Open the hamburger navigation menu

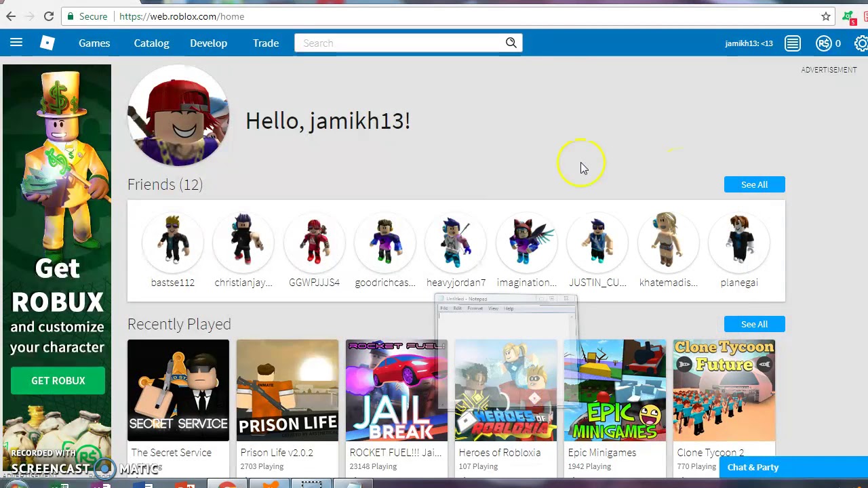click(16, 43)
